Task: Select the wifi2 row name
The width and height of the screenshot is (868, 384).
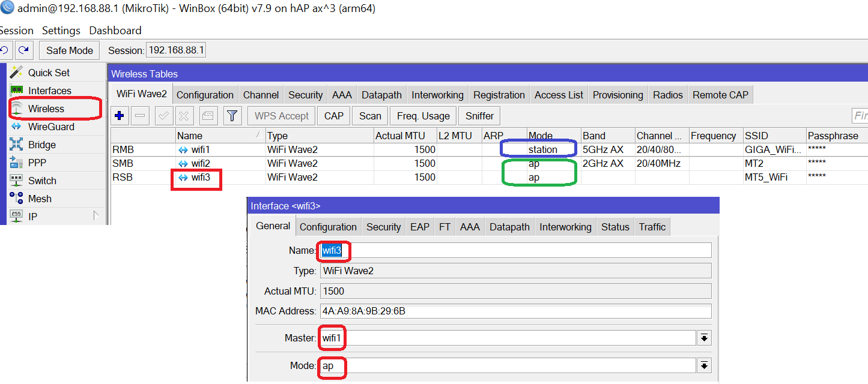Action: click(201, 164)
